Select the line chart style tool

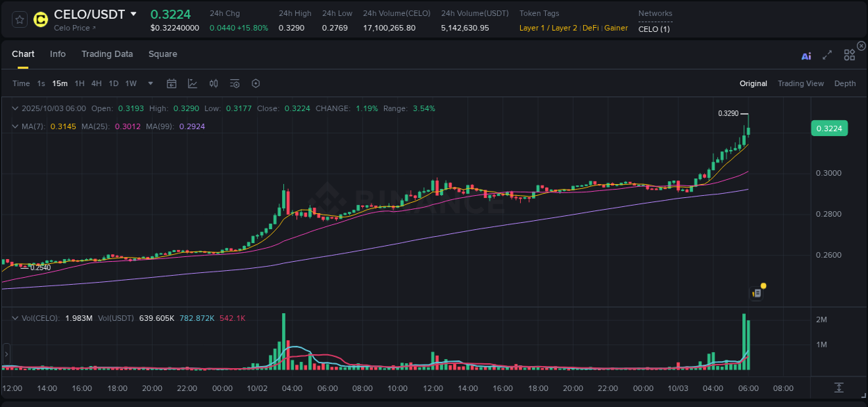(x=192, y=83)
